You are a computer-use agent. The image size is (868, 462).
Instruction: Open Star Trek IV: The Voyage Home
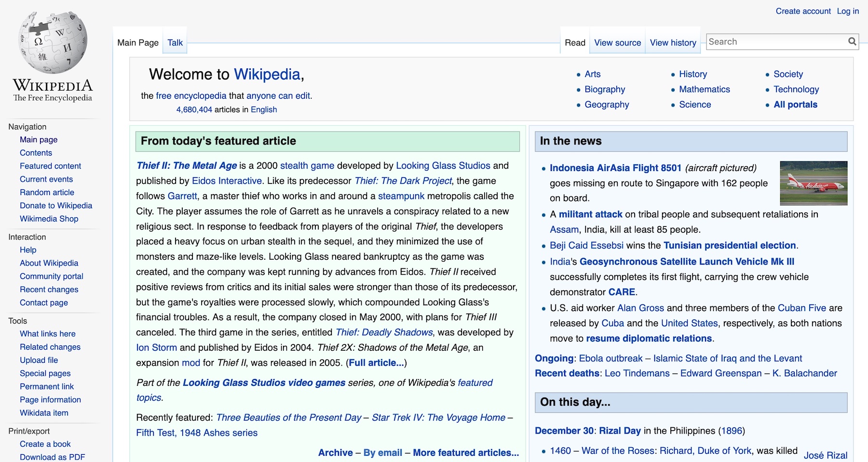pos(438,418)
